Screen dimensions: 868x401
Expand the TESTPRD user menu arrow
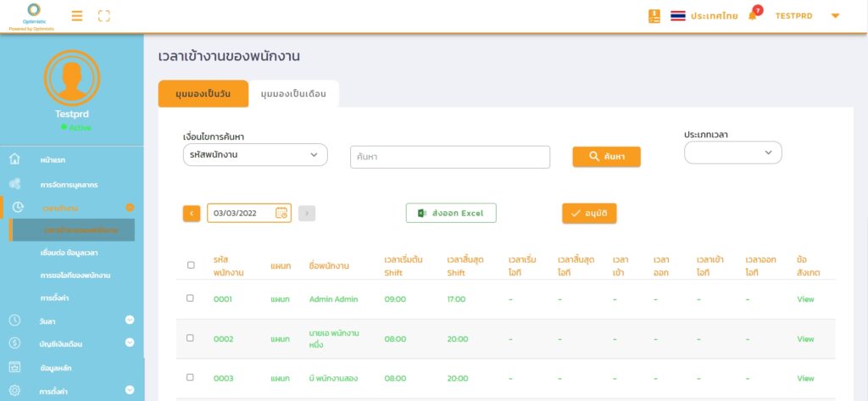[835, 15]
